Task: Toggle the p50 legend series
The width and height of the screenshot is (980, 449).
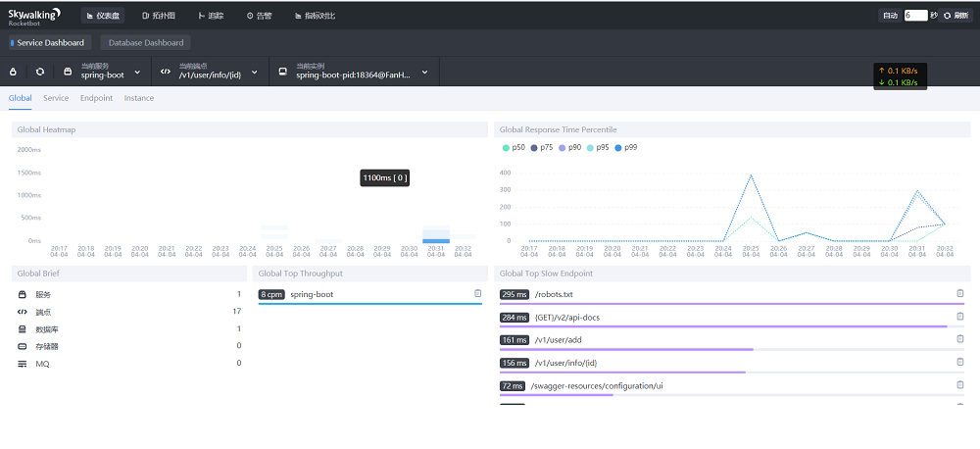Action: click(515, 148)
